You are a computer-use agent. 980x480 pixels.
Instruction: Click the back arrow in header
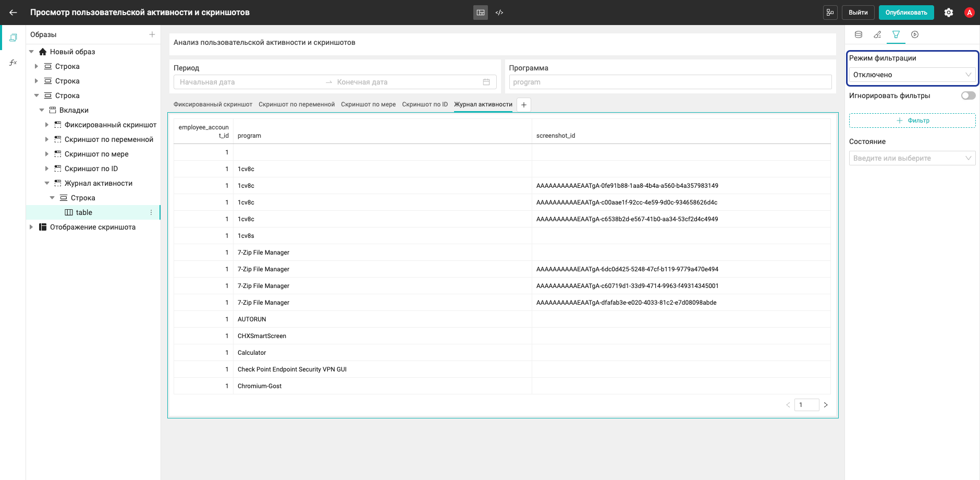click(x=13, y=13)
